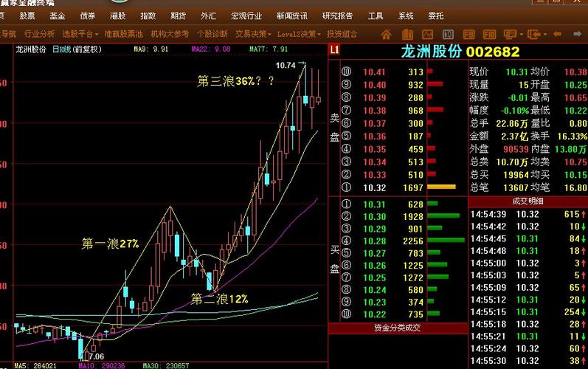Open the 指数 menu
588x369 pixels.
(x=148, y=15)
